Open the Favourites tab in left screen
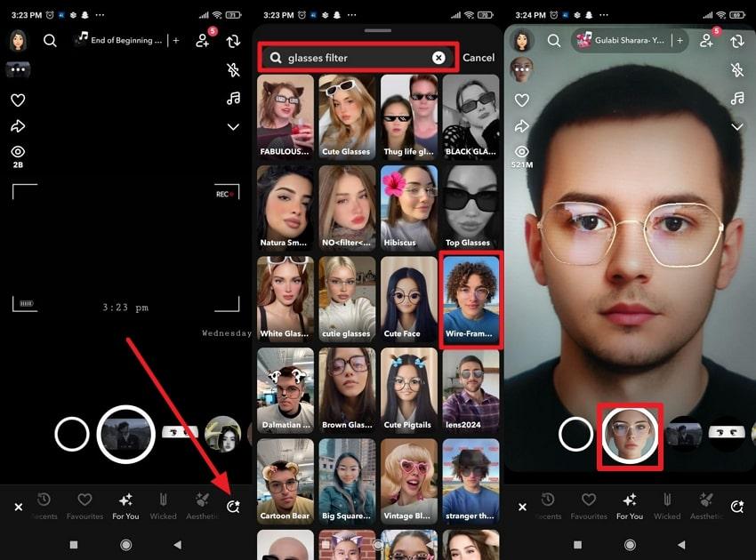 pos(84,507)
